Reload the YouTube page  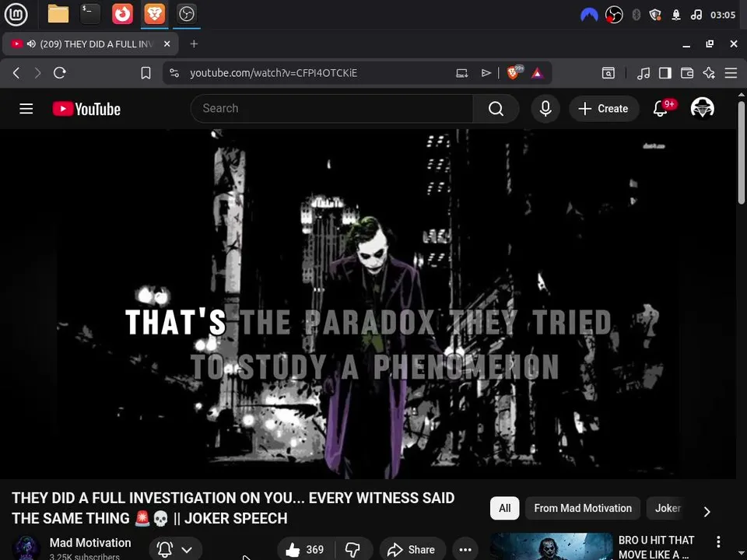coord(60,73)
